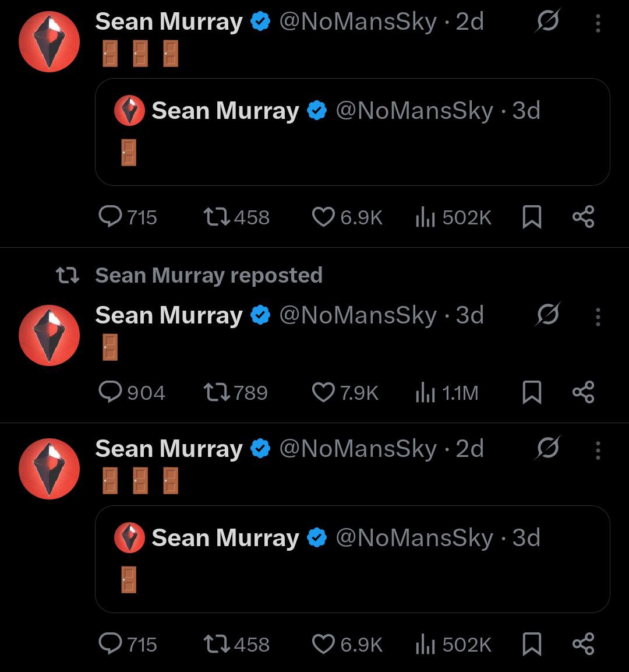Share the bottom tweet with three doors
The width and height of the screenshot is (629, 672).
583,644
